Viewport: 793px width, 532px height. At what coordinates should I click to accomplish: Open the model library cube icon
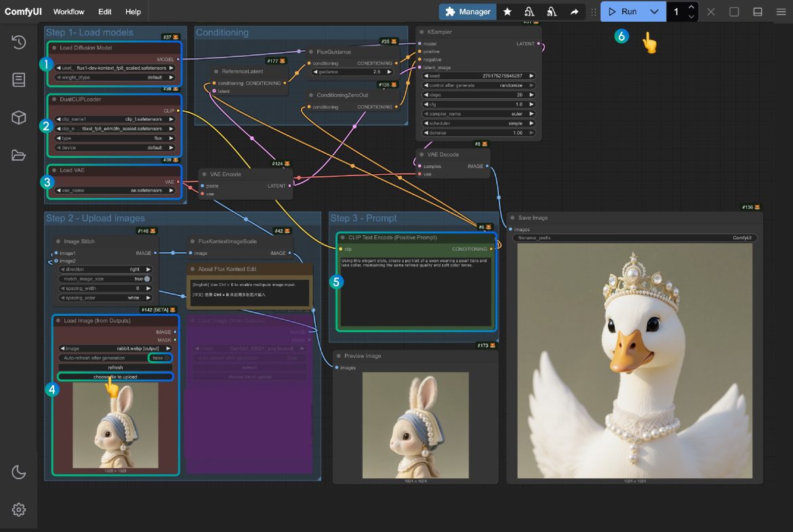pos(18,117)
